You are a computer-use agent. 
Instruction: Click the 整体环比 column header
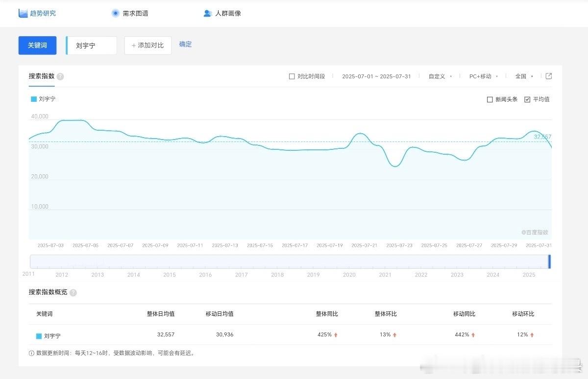(x=386, y=314)
